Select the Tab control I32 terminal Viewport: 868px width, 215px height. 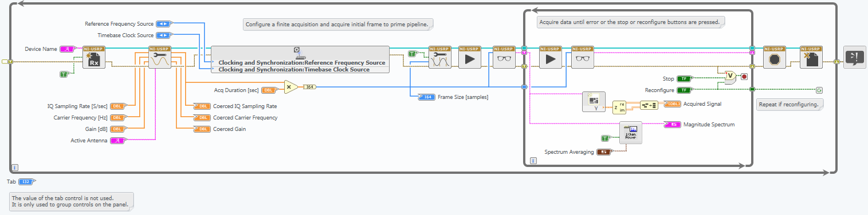[x=26, y=182]
